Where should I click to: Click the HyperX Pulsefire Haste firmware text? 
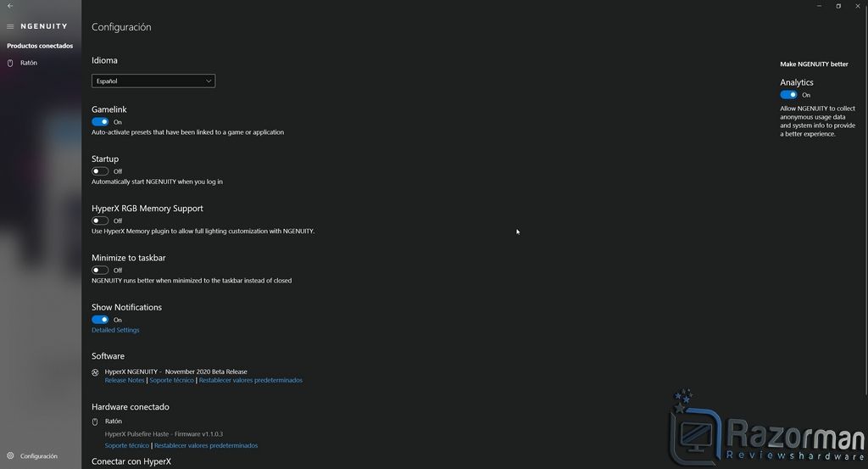click(164, 434)
